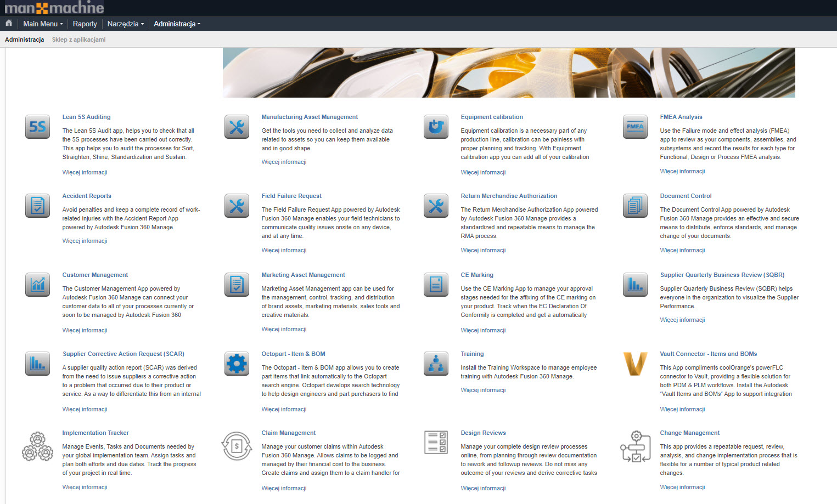Click the Lean 5S Auditing app icon

tap(37, 127)
